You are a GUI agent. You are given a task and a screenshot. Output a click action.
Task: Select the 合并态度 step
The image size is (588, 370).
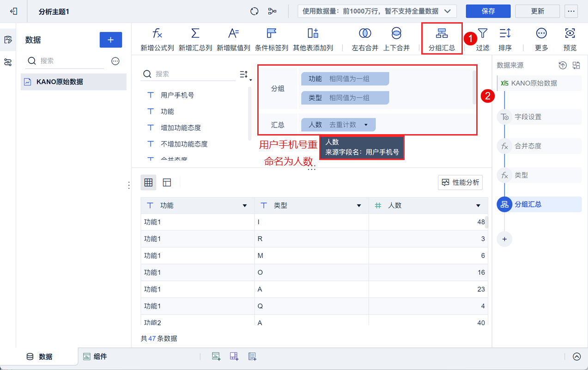tap(540, 146)
